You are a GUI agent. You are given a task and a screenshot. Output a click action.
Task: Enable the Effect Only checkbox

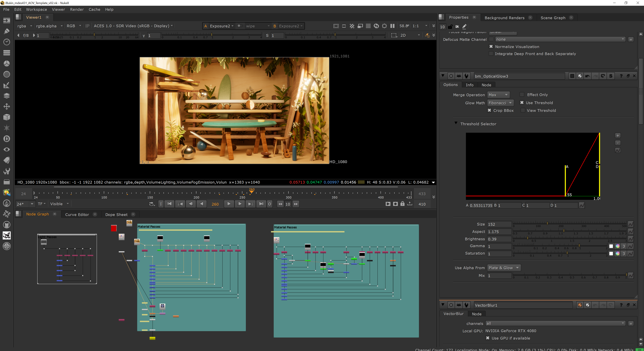[x=522, y=95]
